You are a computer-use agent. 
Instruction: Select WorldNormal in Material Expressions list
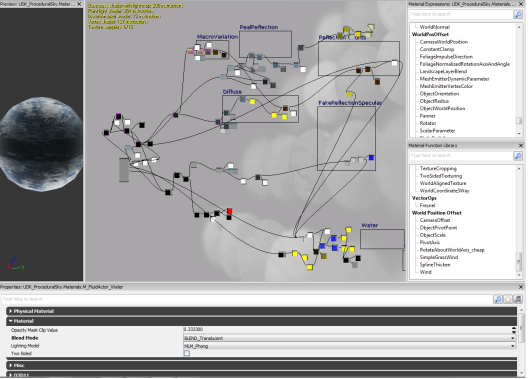(435, 27)
